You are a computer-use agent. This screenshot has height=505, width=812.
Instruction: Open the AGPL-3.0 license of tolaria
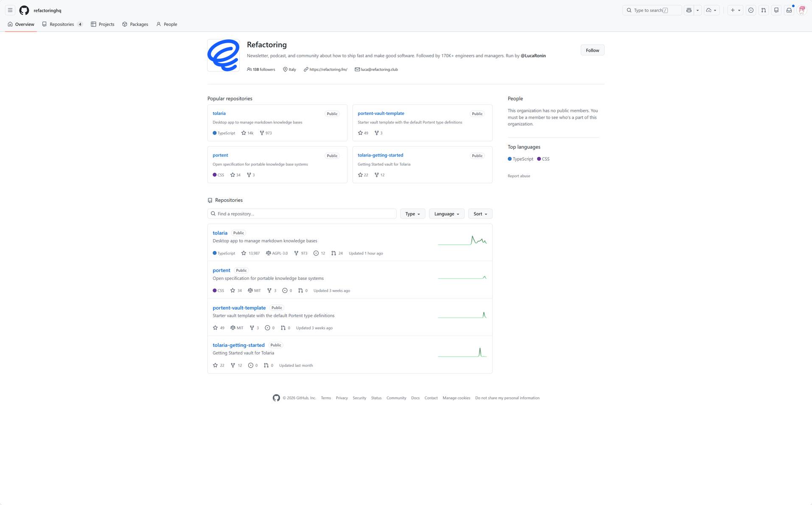pos(277,253)
